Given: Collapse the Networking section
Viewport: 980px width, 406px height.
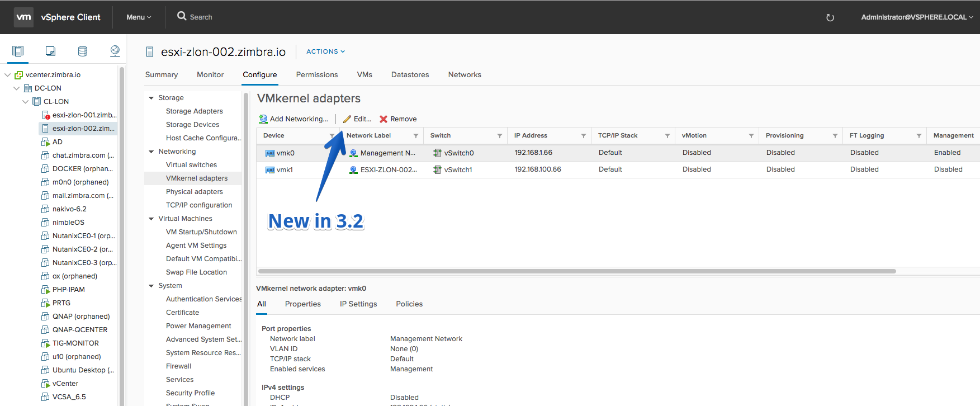Looking at the screenshot, I should click(151, 152).
